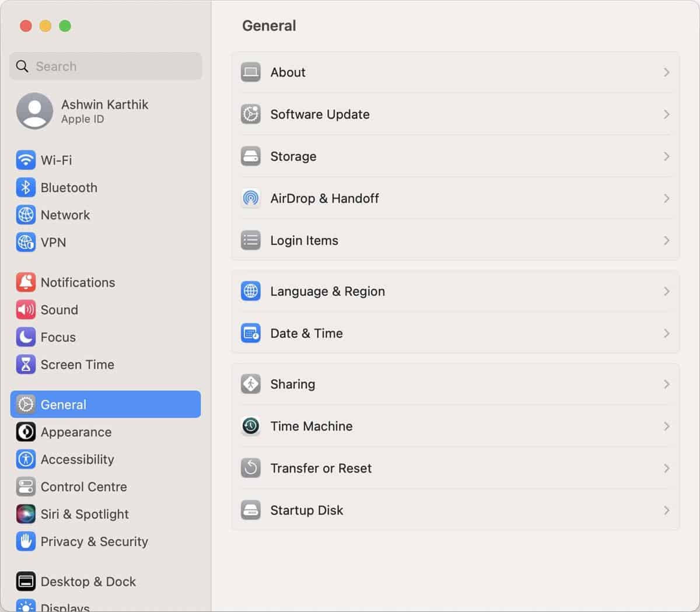Open Software Update using the right chevron
The image size is (700, 612).
[x=666, y=114]
